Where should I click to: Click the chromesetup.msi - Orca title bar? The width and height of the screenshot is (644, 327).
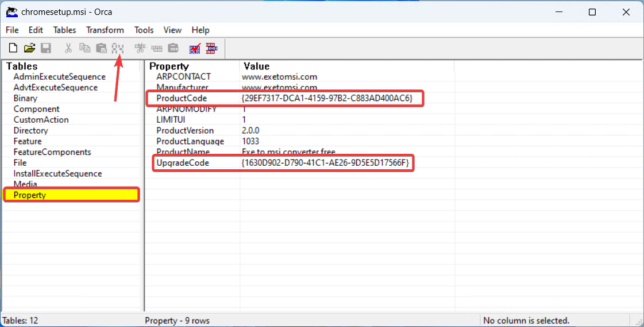(67, 12)
